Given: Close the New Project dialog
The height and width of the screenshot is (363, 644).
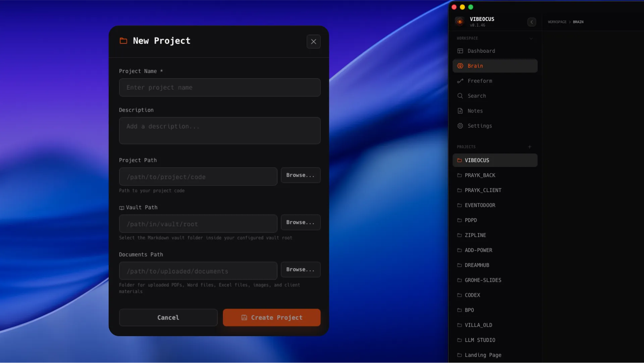Looking at the screenshot, I should tap(314, 42).
